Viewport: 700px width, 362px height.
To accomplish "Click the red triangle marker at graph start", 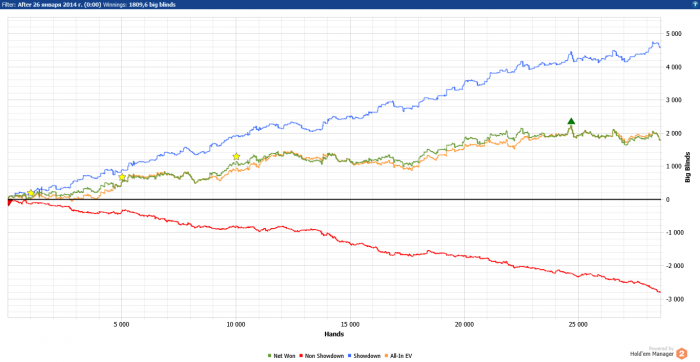I will click(x=9, y=202).
